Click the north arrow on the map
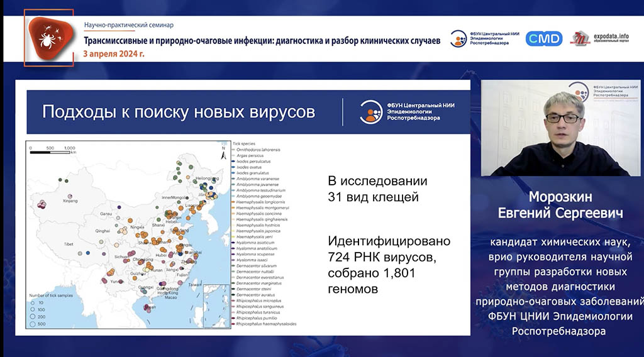This screenshot has width=644, height=357. pyautogui.click(x=224, y=154)
